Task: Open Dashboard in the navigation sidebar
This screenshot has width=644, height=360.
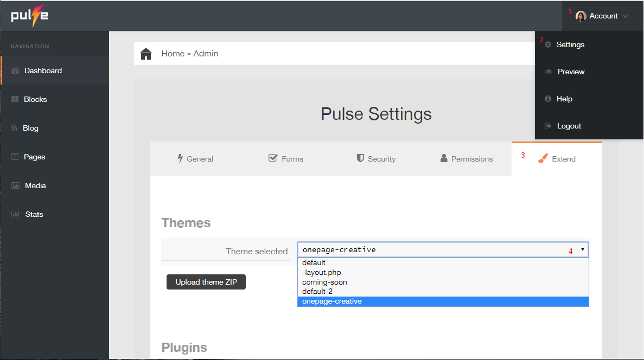Action: pos(43,70)
